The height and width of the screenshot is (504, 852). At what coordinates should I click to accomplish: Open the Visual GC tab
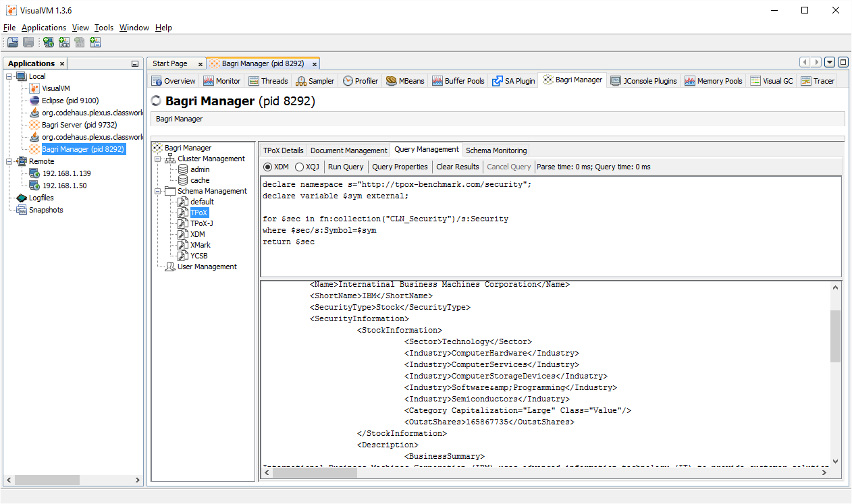[x=772, y=81]
